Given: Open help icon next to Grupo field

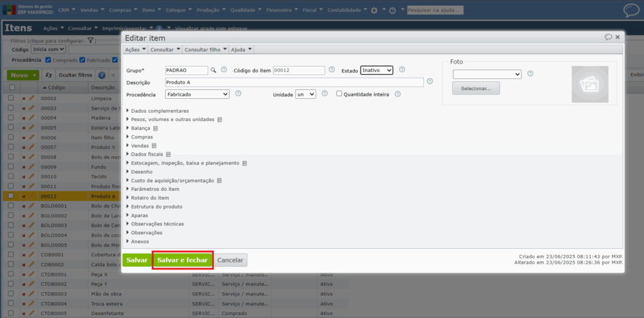Looking at the screenshot, I should point(224,69).
